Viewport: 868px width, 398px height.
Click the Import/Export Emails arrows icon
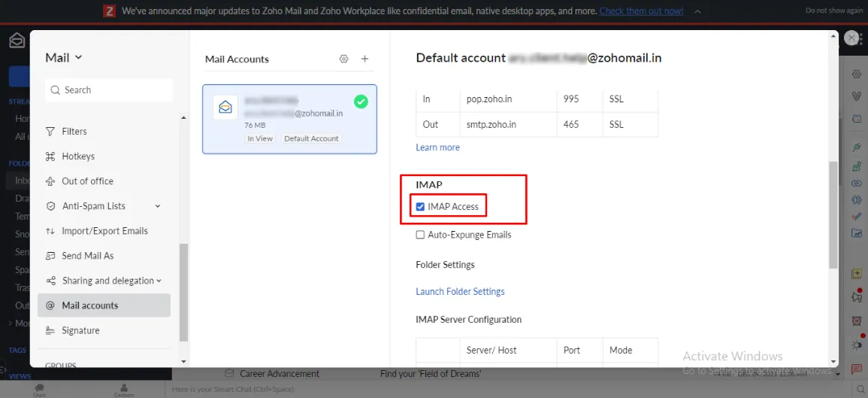click(51, 231)
